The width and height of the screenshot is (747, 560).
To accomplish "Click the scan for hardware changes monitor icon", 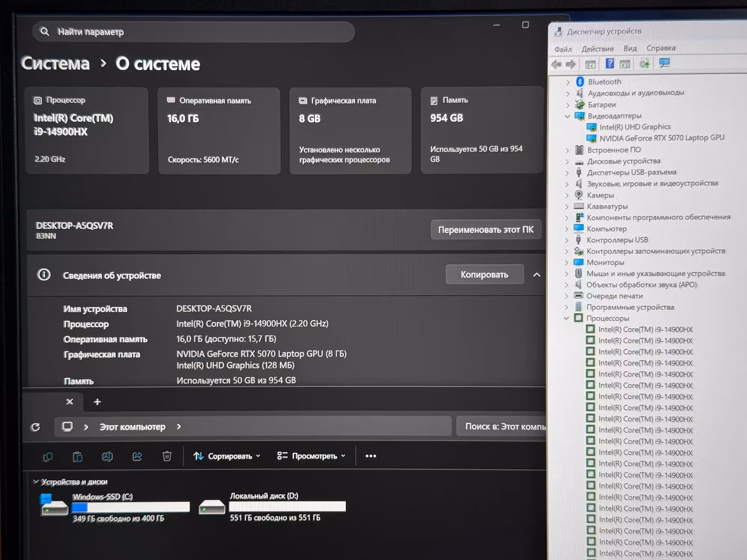I will [664, 63].
